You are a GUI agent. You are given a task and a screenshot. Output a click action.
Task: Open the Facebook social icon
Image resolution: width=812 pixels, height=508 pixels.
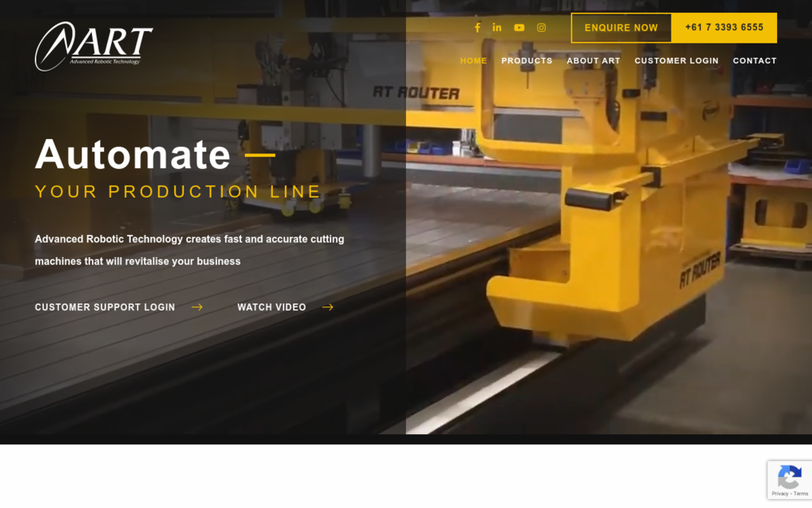tap(477, 28)
